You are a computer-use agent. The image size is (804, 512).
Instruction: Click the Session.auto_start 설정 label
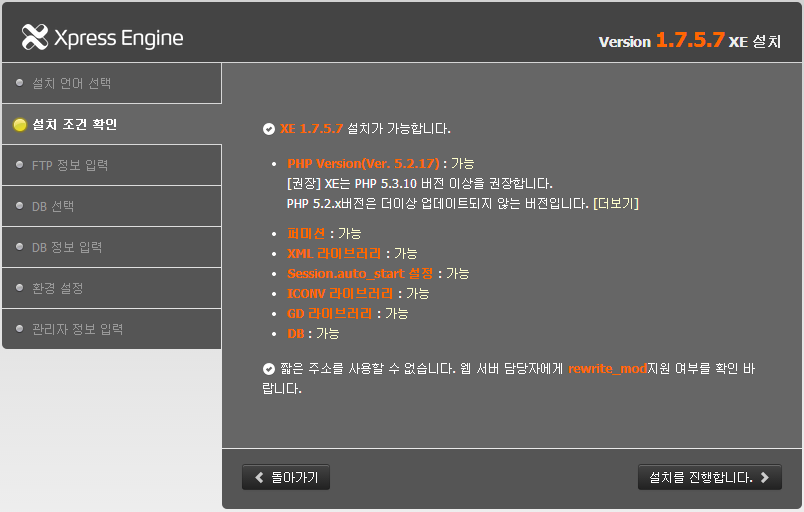click(360, 274)
